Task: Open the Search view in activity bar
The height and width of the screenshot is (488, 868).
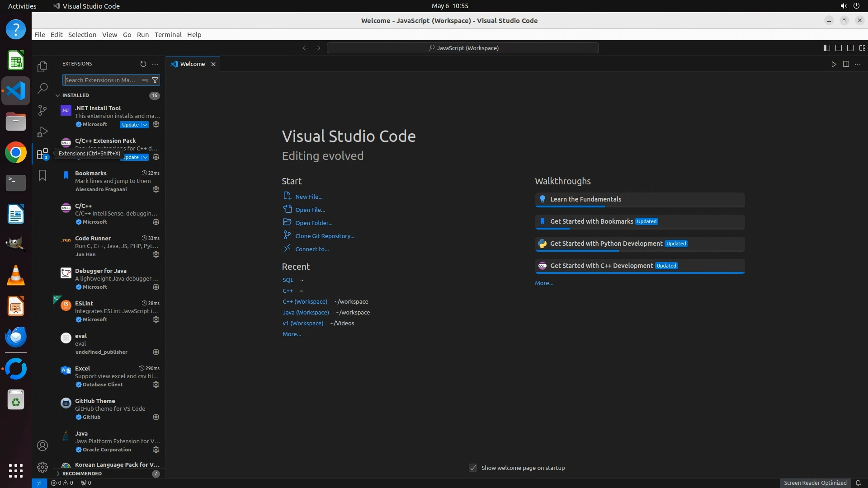Action: (42, 88)
